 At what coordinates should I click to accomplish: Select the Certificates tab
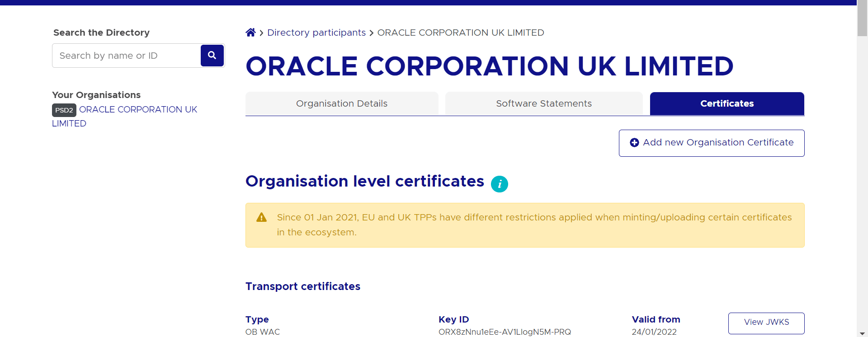[x=727, y=103]
